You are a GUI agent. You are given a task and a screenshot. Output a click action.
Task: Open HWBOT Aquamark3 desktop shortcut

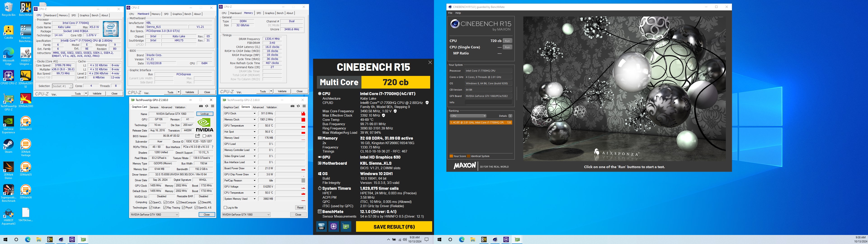point(8,216)
